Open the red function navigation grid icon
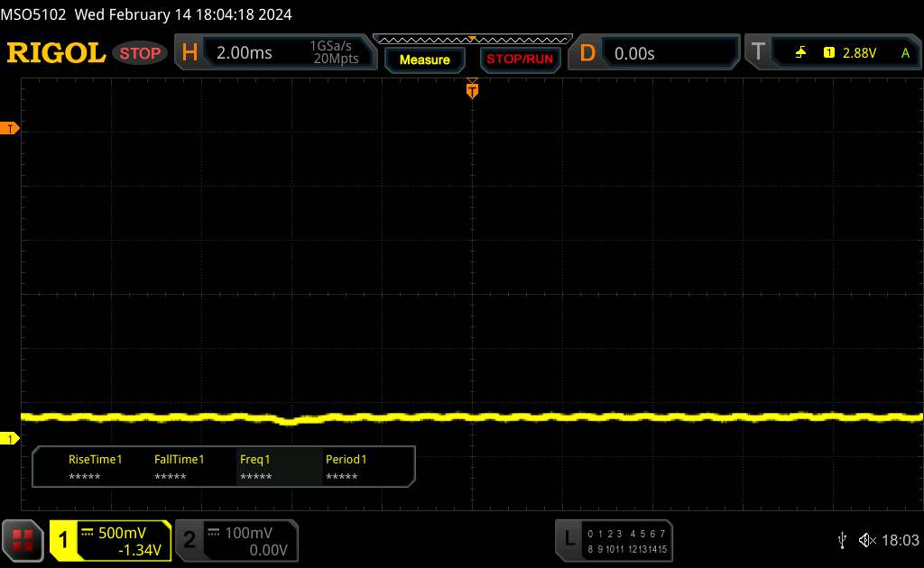Screen dimensions: 924x568 pyautogui.click(x=23, y=540)
